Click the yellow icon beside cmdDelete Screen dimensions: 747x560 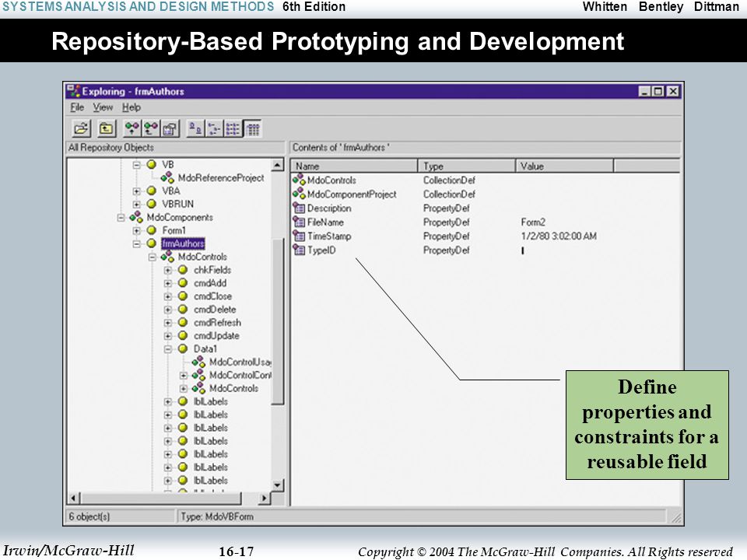[x=182, y=309]
